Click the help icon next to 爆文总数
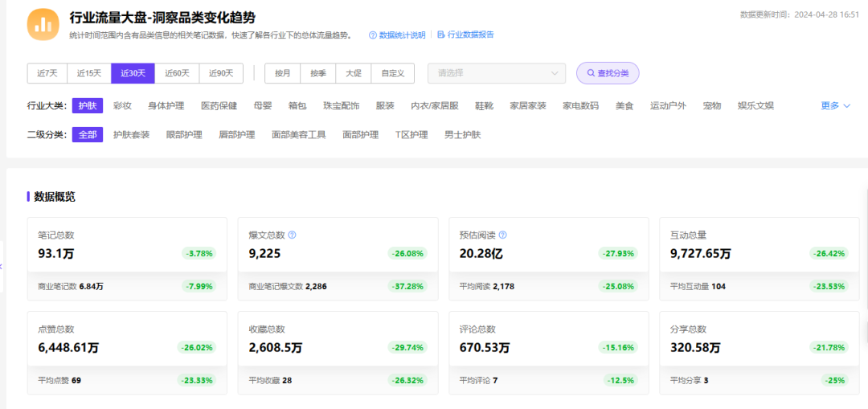 pyautogui.click(x=293, y=235)
